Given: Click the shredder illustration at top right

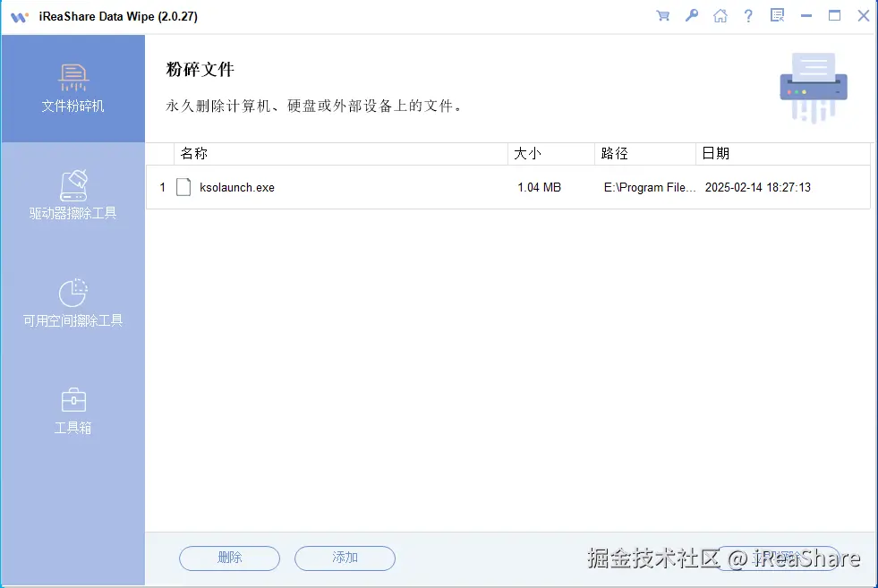Looking at the screenshot, I should point(813,87).
